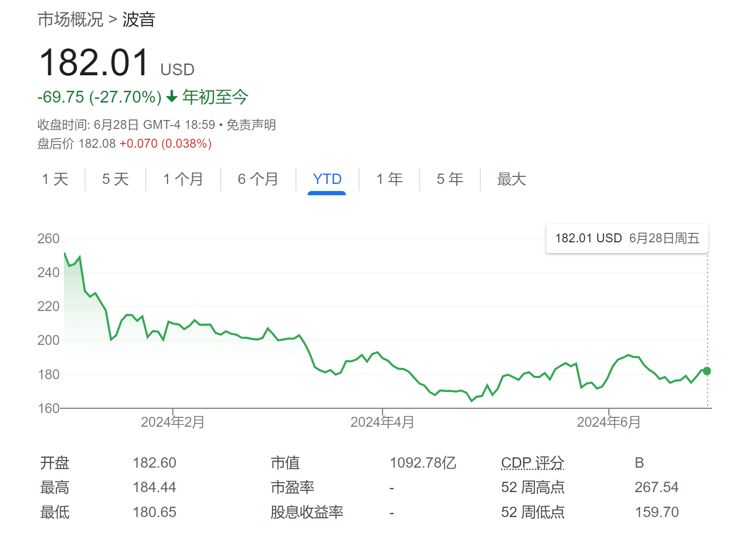Viewport: 756px width, 534px height.
Task: Click the 2024年6月 axis label
Action: coord(609,422)
